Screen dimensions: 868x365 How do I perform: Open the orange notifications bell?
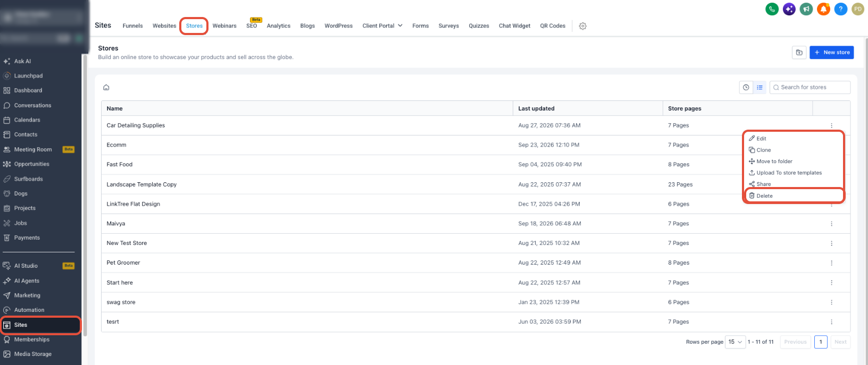(823, 9)
